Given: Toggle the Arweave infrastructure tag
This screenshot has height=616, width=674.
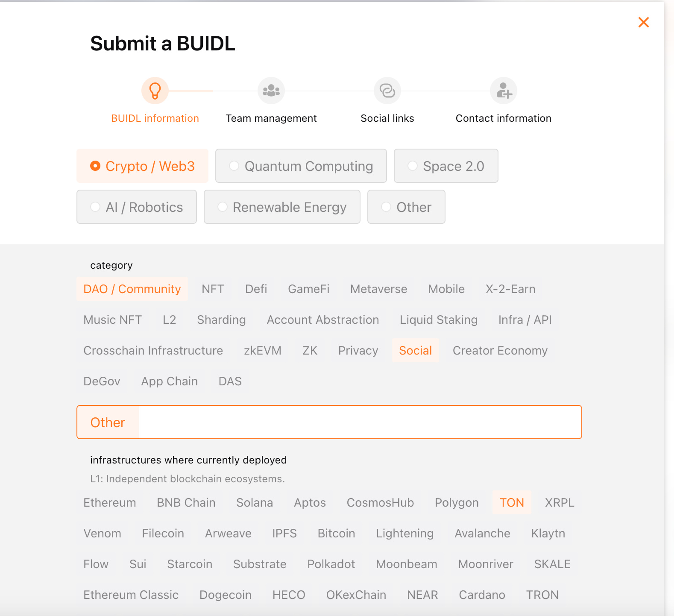Looking at the screenshot, I should [229, 533].
